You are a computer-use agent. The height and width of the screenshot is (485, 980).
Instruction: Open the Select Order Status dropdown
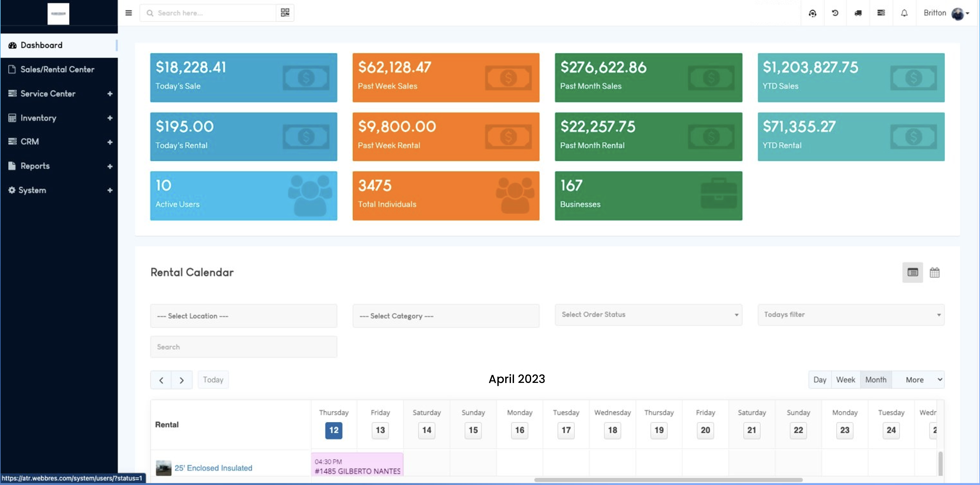point(648,315)
